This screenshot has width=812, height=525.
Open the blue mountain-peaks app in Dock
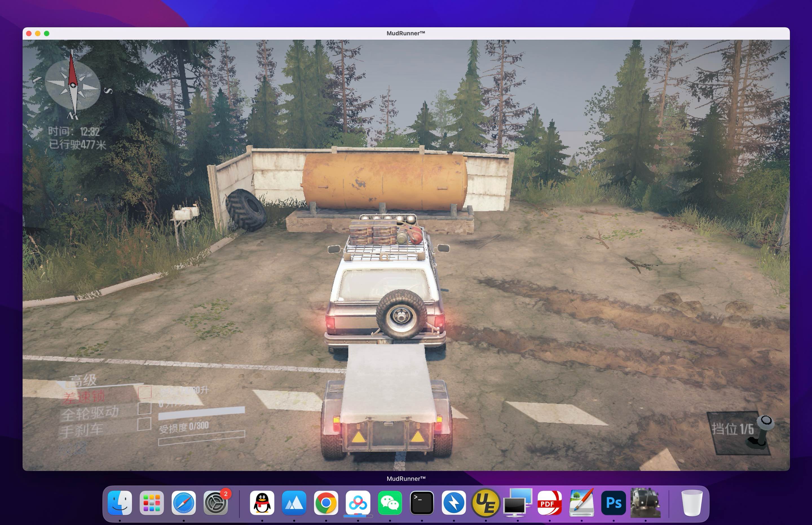(294, 503)
